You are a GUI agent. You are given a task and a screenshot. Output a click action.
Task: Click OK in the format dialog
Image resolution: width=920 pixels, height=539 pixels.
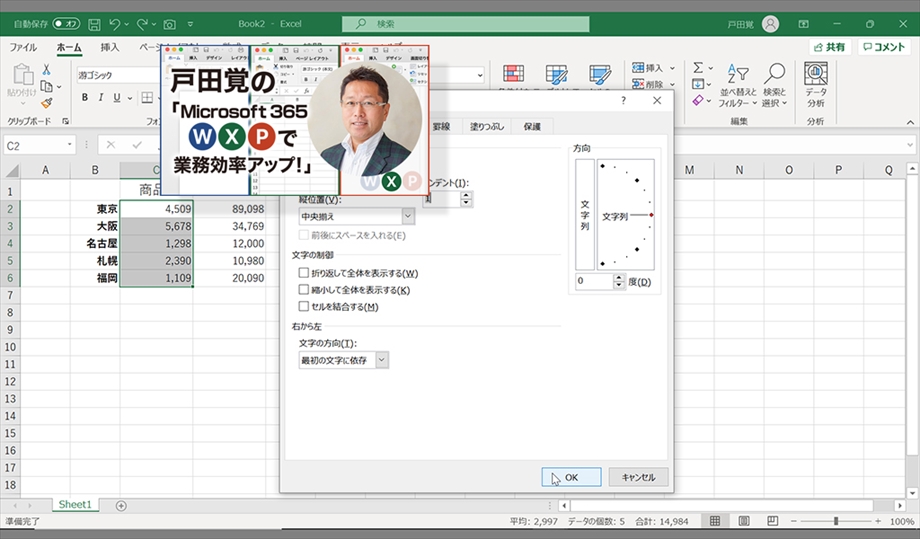pyautogui.click(x=571, y=477)
